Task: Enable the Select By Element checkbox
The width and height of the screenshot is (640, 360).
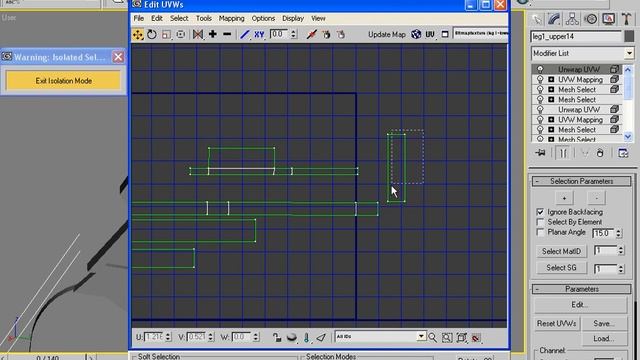Action: click(540, 222)
